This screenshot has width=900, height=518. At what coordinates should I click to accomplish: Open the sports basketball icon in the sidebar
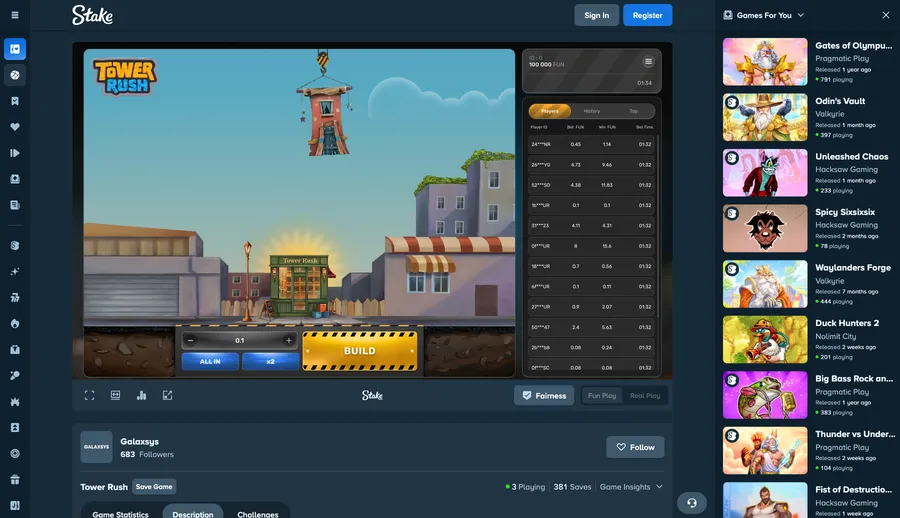[x=15, y=75]
